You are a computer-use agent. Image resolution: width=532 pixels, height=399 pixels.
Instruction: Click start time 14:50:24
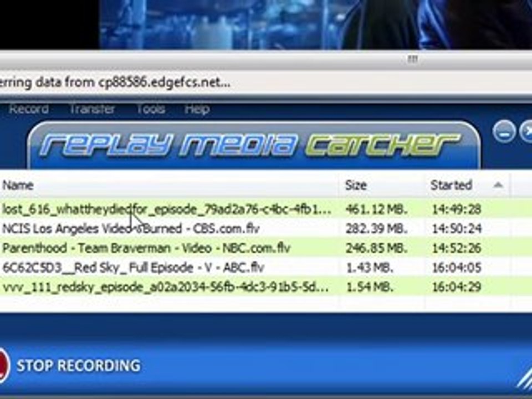(x=456, y=229)
